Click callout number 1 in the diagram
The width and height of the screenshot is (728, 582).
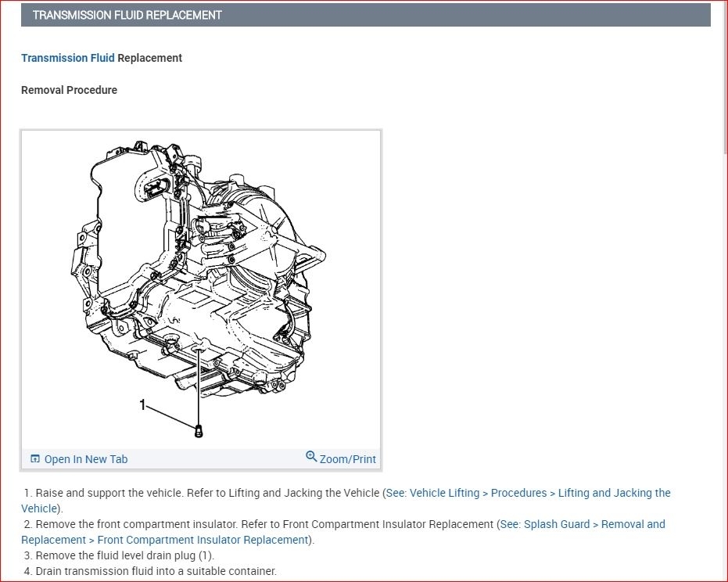coord(142,404)
